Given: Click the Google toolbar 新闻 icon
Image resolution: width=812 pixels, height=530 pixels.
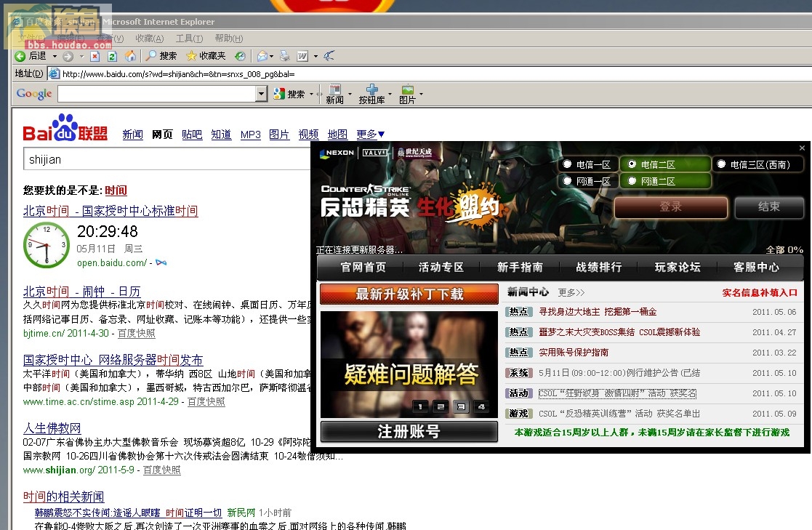Looking at the screenshot, I should click(334, 95).
